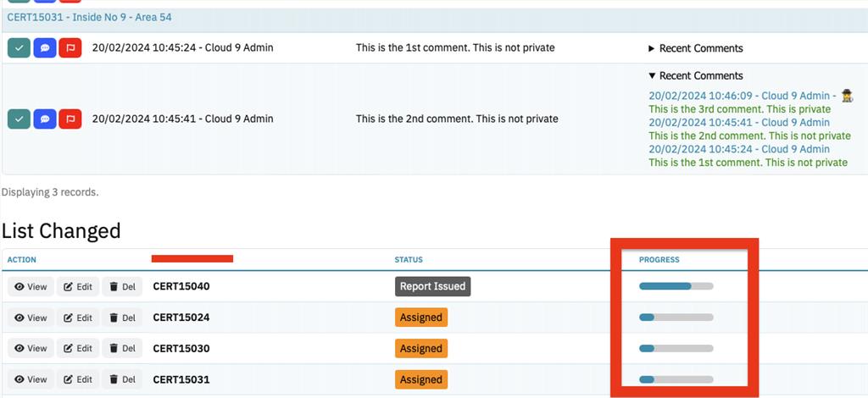Click blue comment icon in second comment row
Viewport: 868px width, 398px height.
(x=44, y=119)
